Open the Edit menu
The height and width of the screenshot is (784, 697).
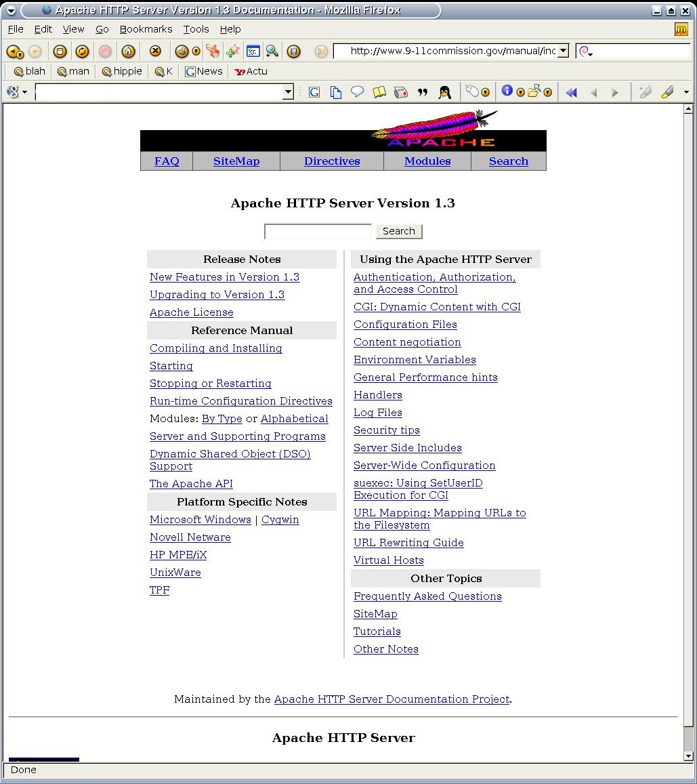43,30
